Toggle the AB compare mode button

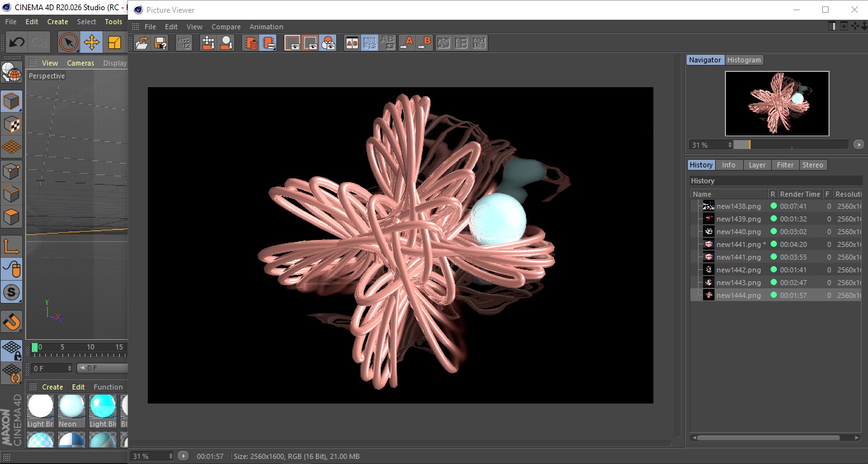point(352,43)
